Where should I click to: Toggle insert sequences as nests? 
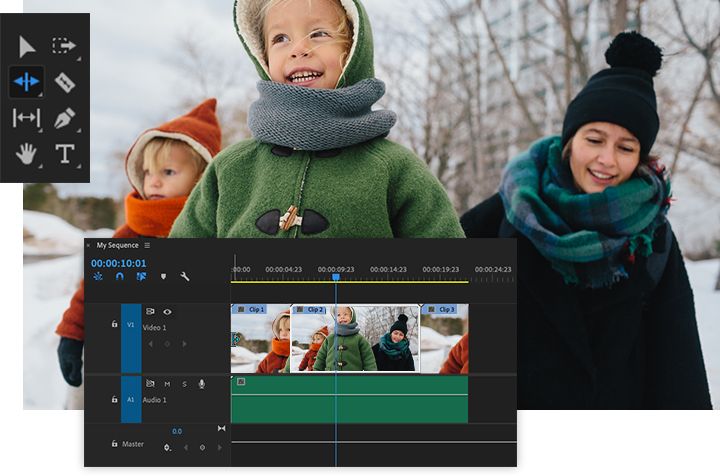click(x=98, y=276)
